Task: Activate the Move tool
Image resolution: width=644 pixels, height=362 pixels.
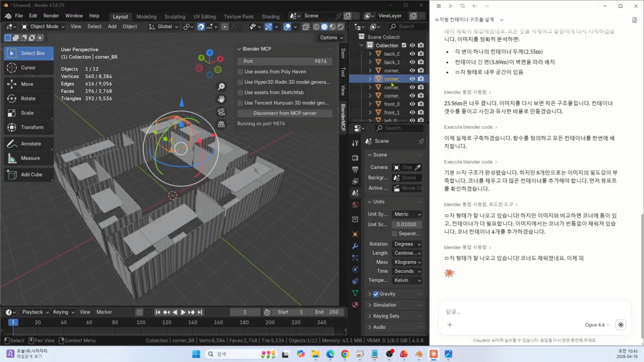Action: point(29,84)
